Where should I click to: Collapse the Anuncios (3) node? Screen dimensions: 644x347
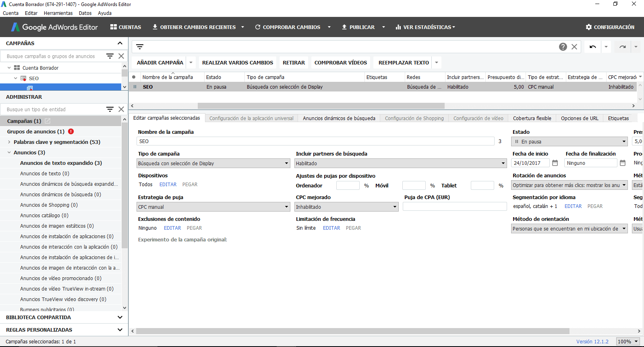9,152
